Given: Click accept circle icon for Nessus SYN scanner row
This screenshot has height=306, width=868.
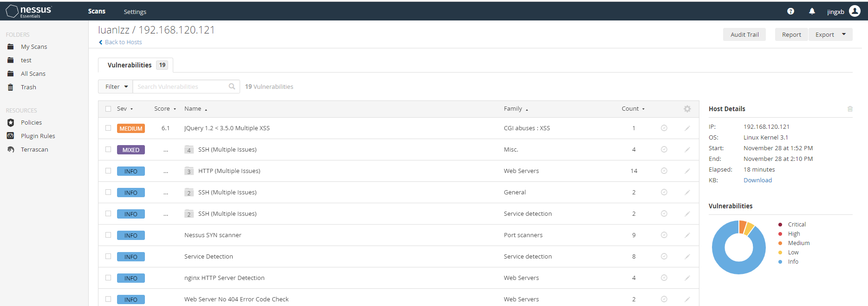Looking at the screenshot, I should (x=664, y=235).
